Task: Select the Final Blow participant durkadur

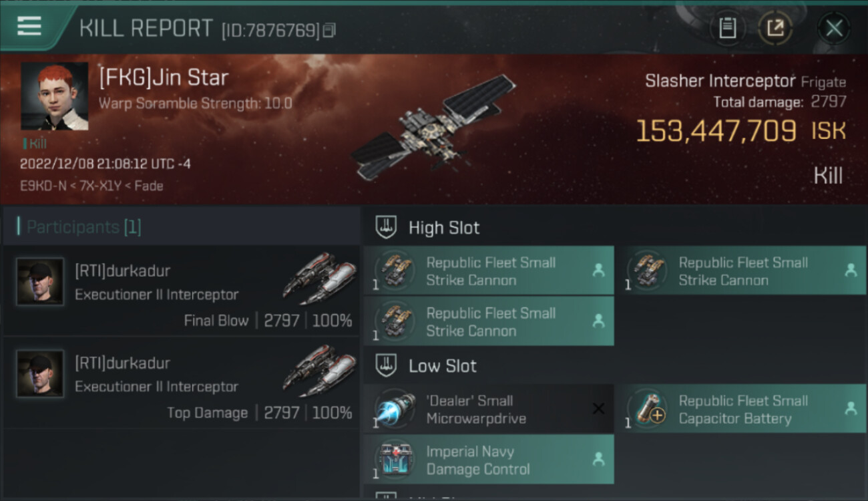Action: [122, 271]
